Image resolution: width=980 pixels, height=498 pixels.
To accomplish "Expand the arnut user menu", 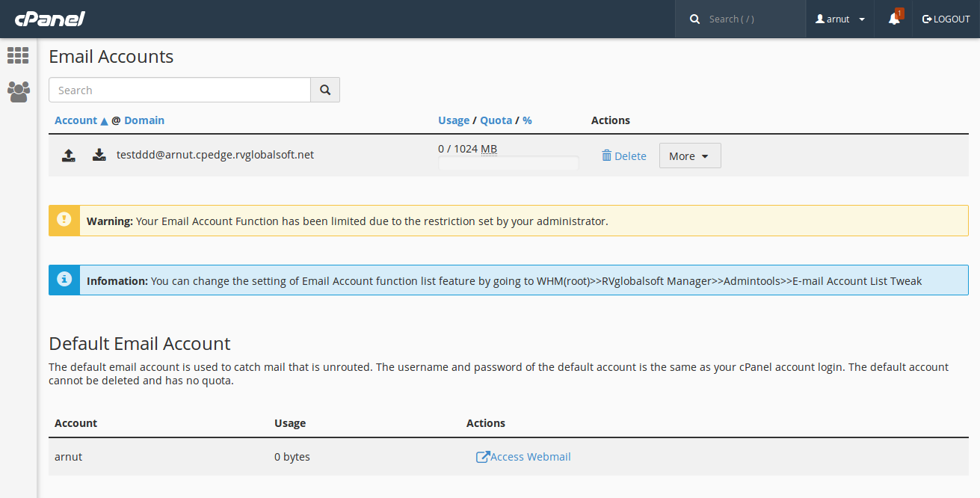I will click(839, 19).
